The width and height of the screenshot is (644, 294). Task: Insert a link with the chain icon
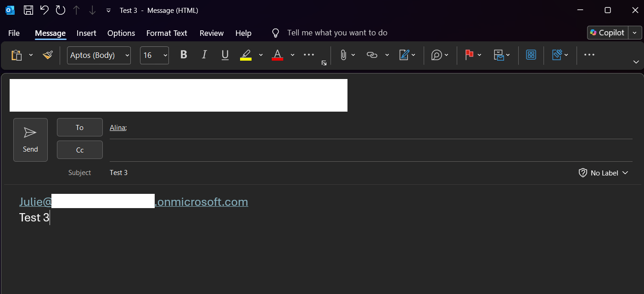(x=372, y=55)
